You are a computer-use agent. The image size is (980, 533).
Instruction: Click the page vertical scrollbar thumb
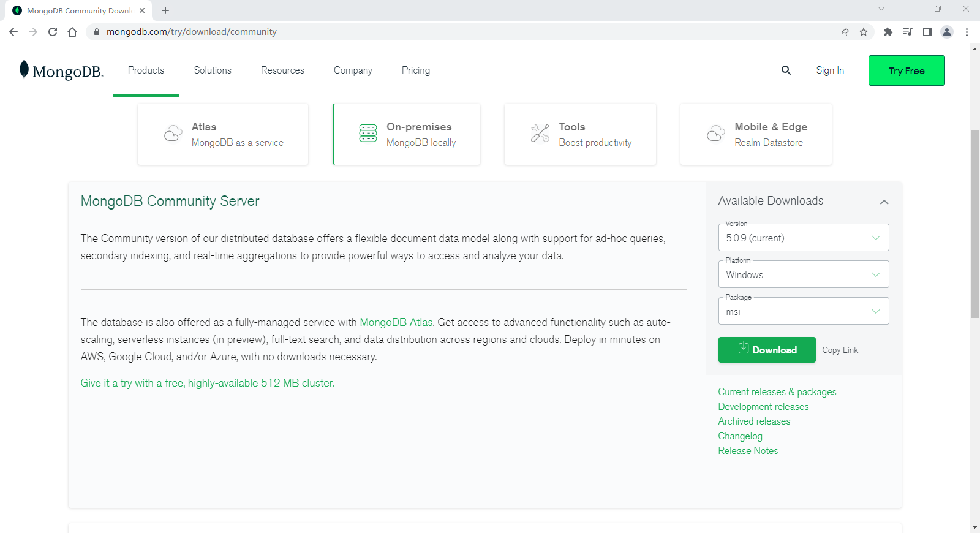coord(974,224)
